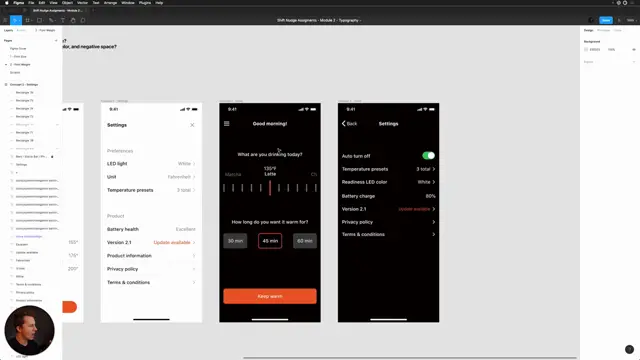640x360 pixels.
Task: Click the Temperature presets chevron in dark screen
Action: click(x=433, y=169)
